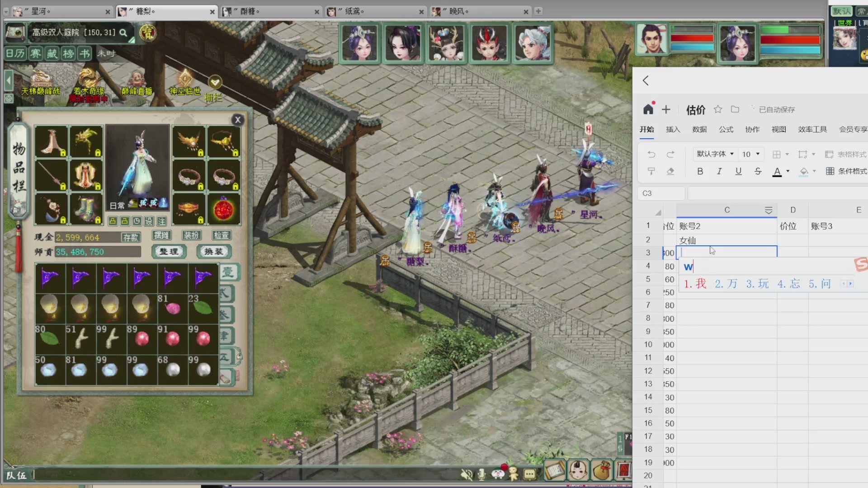Open the folder icon next to 估价
Screen dimensions: 868x488
(735, 109)
